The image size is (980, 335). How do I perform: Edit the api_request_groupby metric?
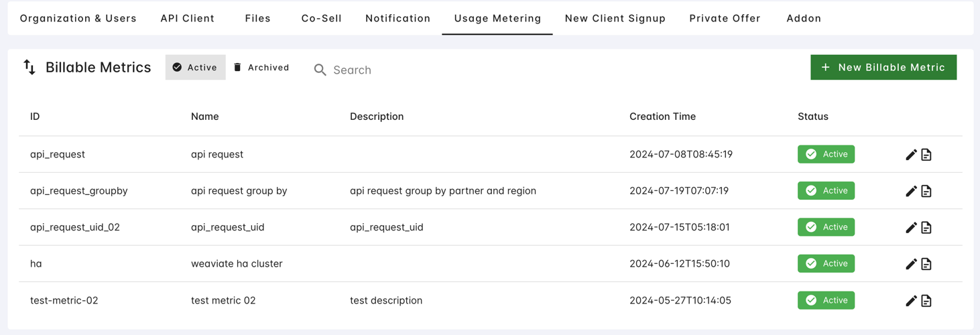coord(911,191)
